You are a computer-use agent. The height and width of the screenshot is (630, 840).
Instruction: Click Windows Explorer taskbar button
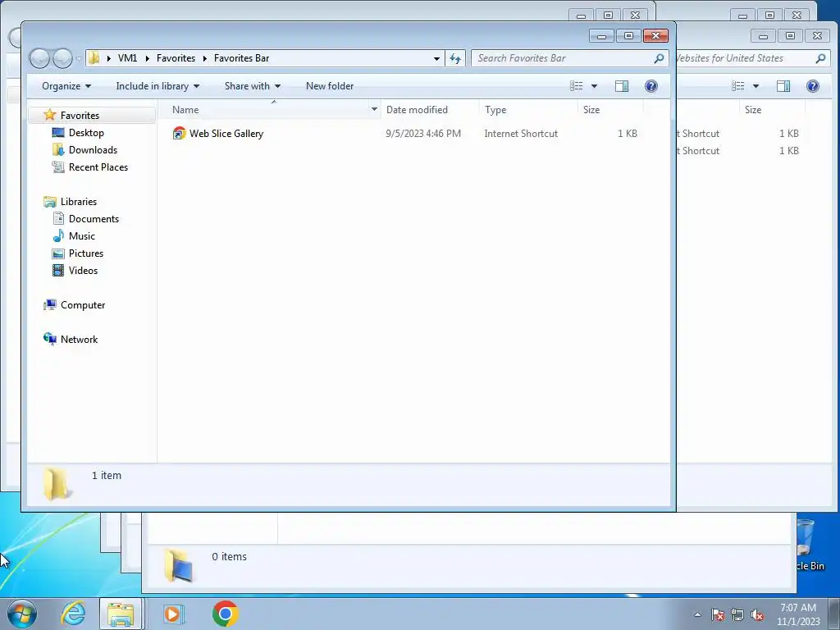click(121, 614)
